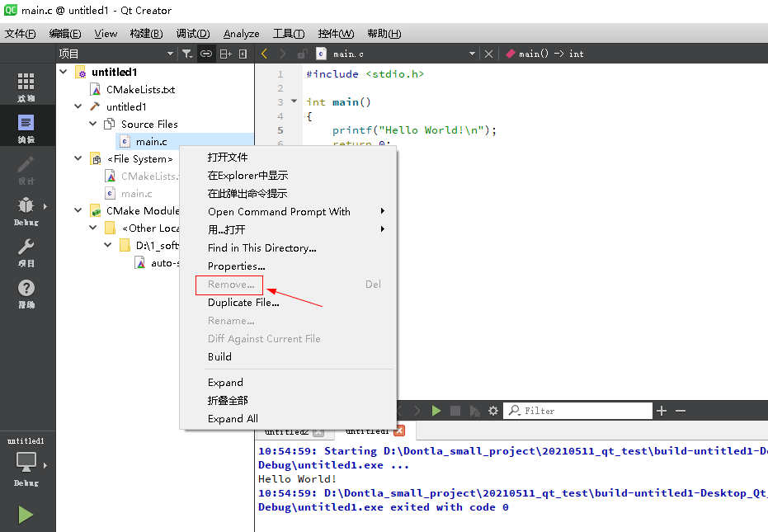Toggle synchronize-with-editor link icon
The width and height of the screenshot is (768, 532).
[x=205, y=53]
